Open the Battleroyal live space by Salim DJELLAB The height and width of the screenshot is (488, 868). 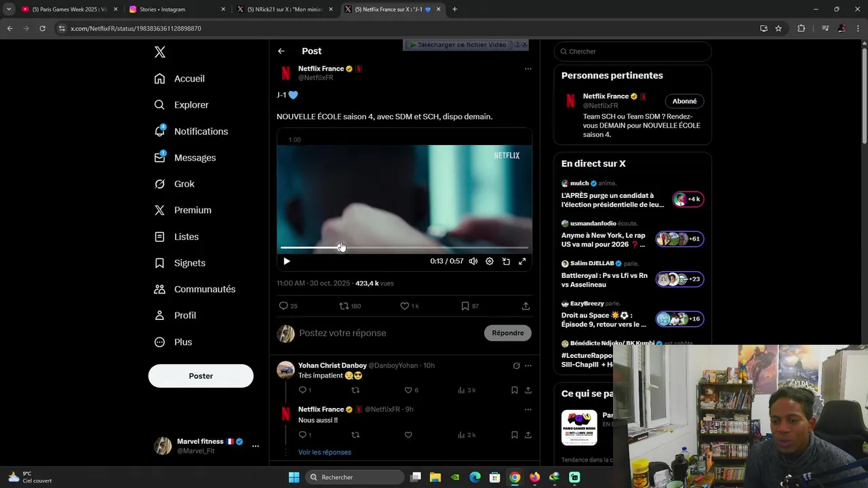[x=633, y=275]
